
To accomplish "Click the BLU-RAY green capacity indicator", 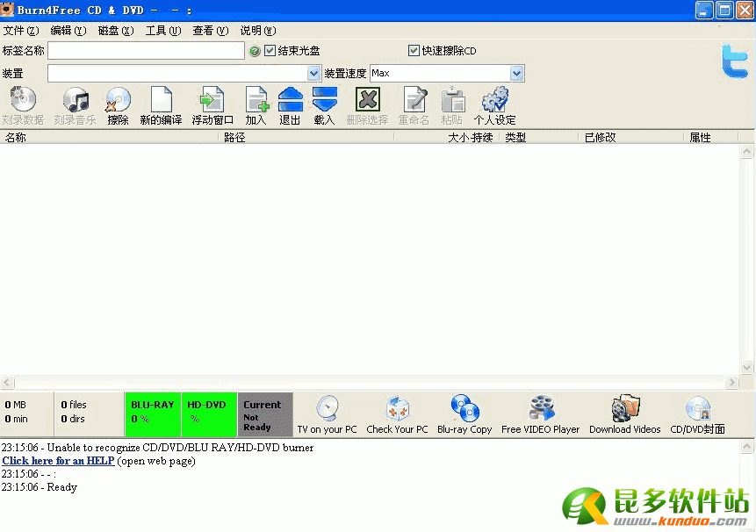I will [153, 414].
